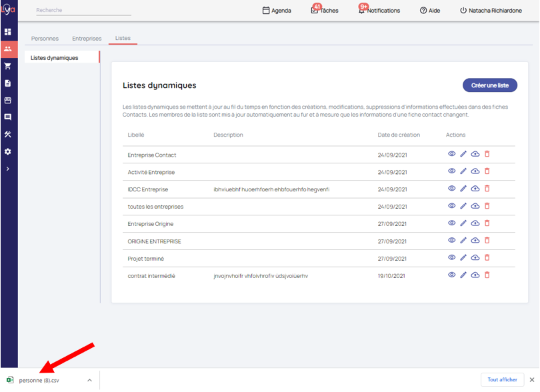Expand the left sidebar with chevron arrow
The image size is (540, 392).
point(8,169)
